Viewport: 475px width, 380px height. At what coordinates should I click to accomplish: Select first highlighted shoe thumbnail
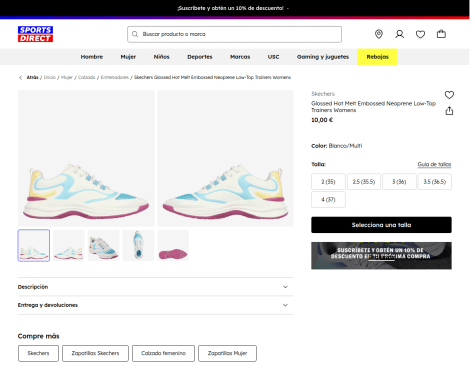click(34, 246)
